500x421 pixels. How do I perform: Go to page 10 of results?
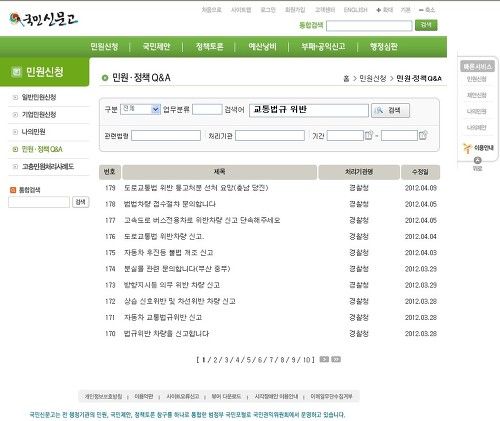point(307,360)
